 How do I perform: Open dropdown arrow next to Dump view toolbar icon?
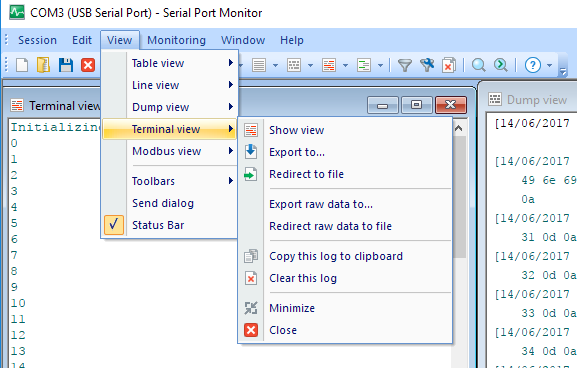click(310, 66)
